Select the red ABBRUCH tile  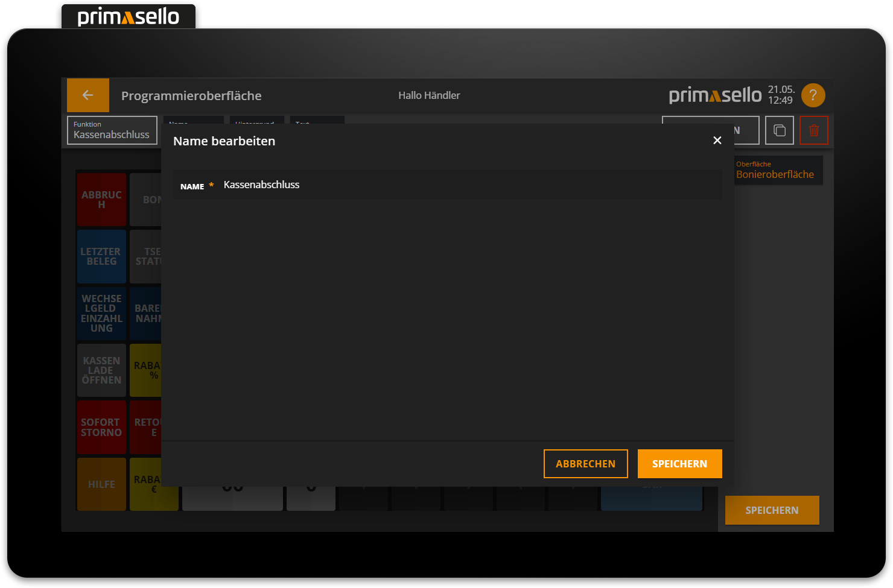pos(101,199)
